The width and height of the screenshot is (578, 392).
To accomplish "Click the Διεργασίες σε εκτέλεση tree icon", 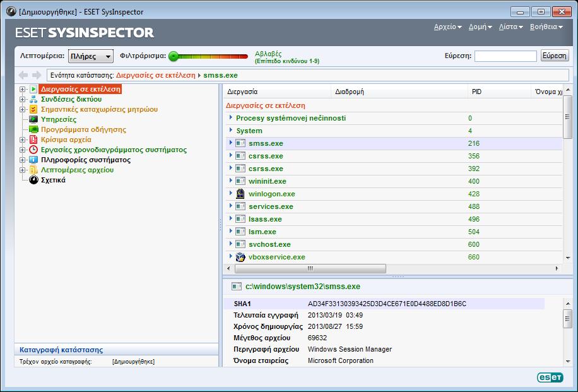I will [33, 89].
